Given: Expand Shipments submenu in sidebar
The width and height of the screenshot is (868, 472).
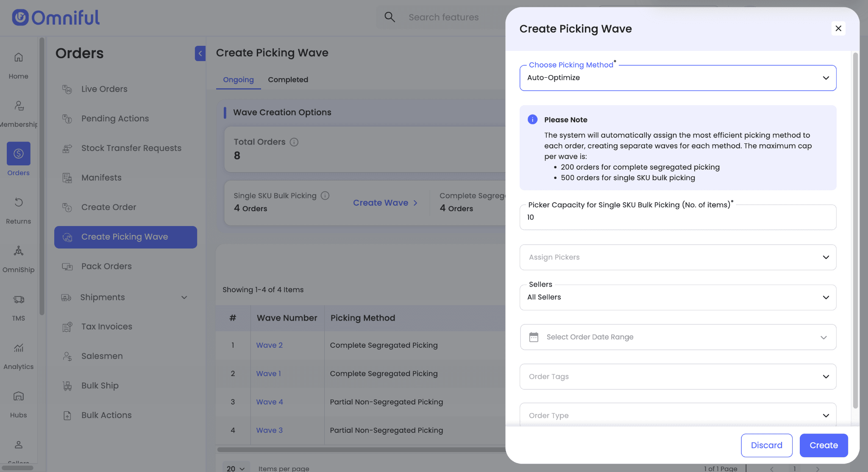Looking at the screenshot, I should [x=184, y=297].
